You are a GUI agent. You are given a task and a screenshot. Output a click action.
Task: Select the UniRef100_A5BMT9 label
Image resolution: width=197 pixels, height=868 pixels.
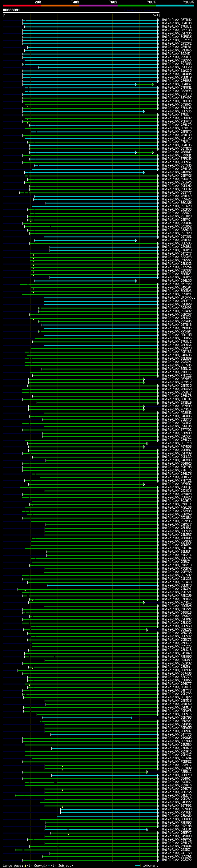tap(176, 78)
